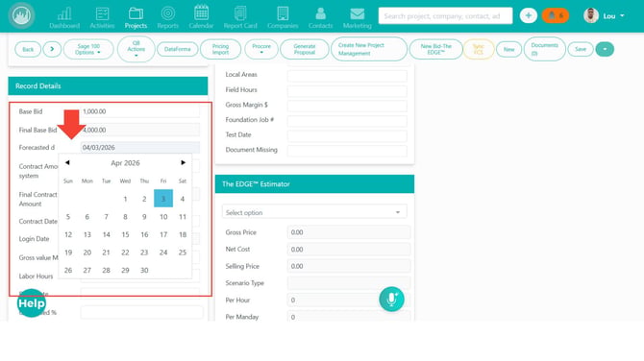
Task: Expand the QB Actions dropdown
Action: click(136, 49)
